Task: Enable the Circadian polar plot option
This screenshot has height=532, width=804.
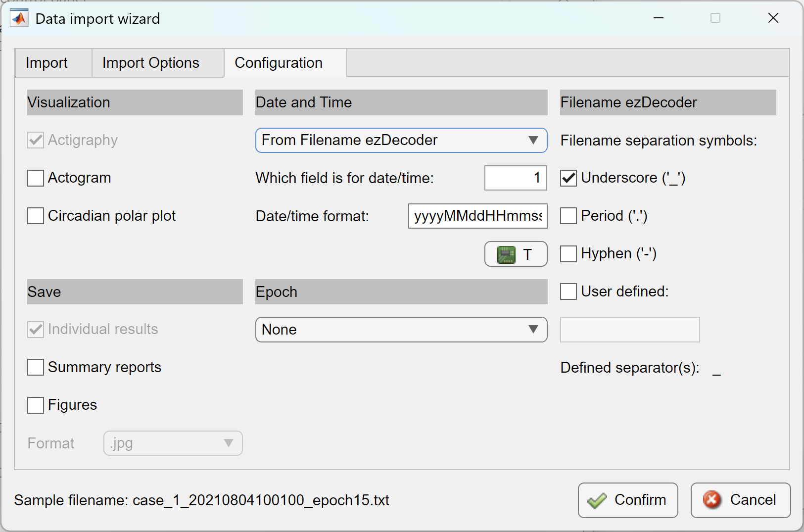Action: click(x=35, y=215)
